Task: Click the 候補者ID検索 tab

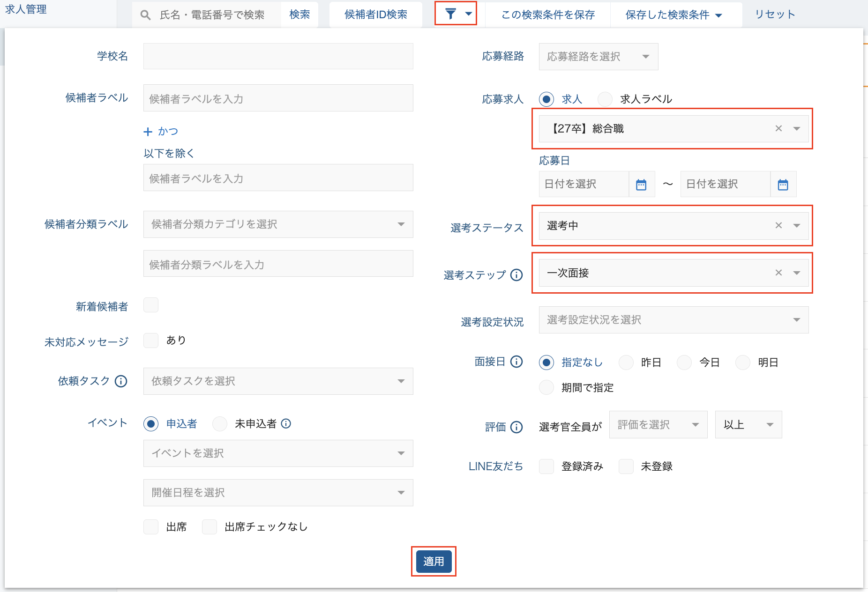Action: [x=375, y=15]
